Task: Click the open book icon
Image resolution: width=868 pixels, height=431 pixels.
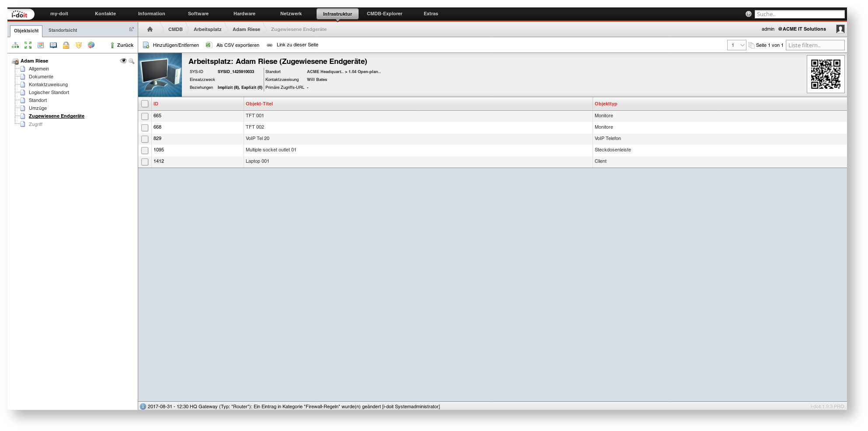Action: 53,45
